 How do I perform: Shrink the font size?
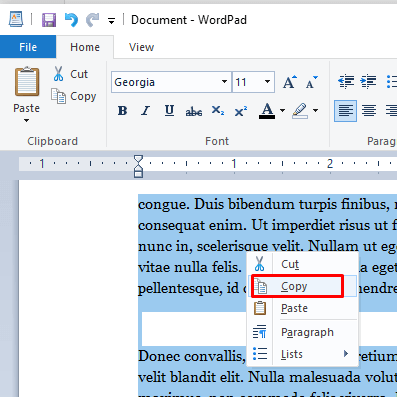click(312, 82)
